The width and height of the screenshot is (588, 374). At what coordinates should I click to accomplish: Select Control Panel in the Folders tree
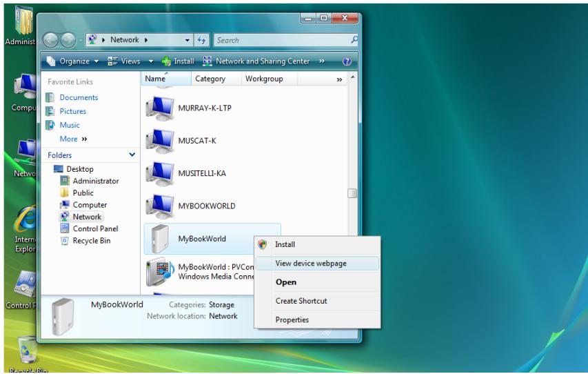coord(95,228)
